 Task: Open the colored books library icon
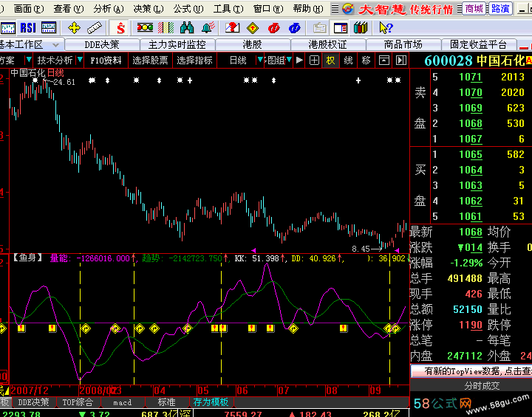361,28
